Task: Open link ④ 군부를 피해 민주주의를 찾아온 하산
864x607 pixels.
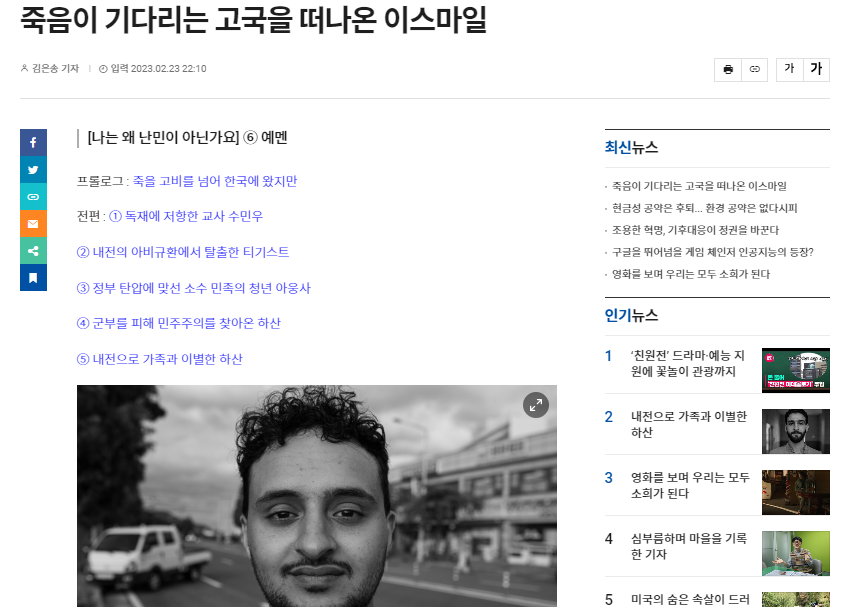Action: 179,323
